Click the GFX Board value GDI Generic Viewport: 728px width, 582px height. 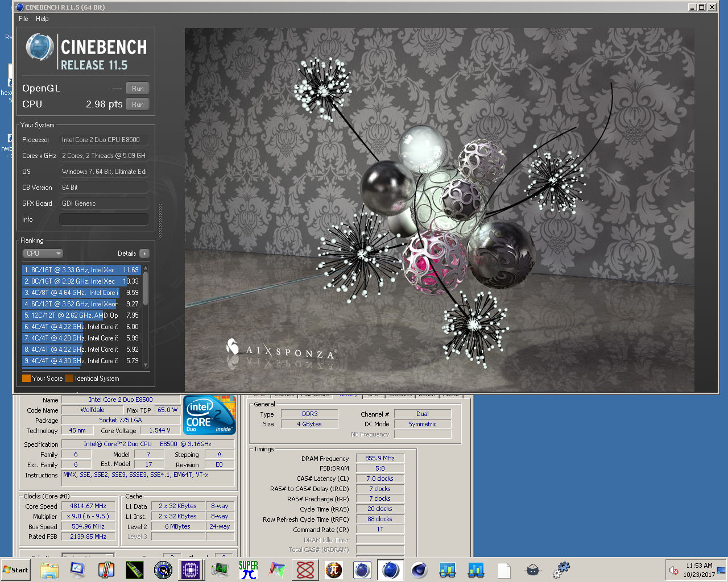click(104, 203)
